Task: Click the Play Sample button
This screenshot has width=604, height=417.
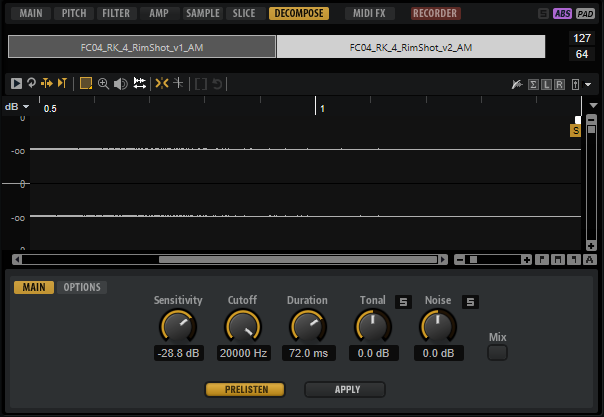Action: 16,84
